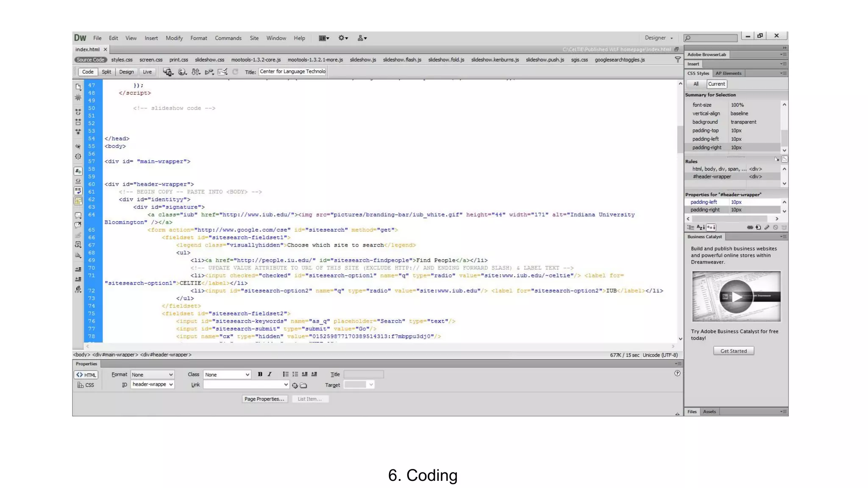Switch to the AP Elements tab
This screenshot has width=868, height=488.
pyautogui.click(x=728, y=73)
